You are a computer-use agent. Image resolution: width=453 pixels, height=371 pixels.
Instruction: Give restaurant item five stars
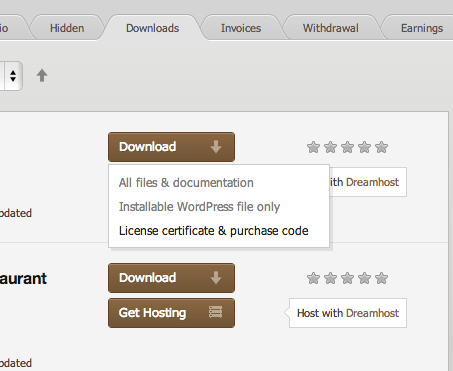tap(381, 278)
